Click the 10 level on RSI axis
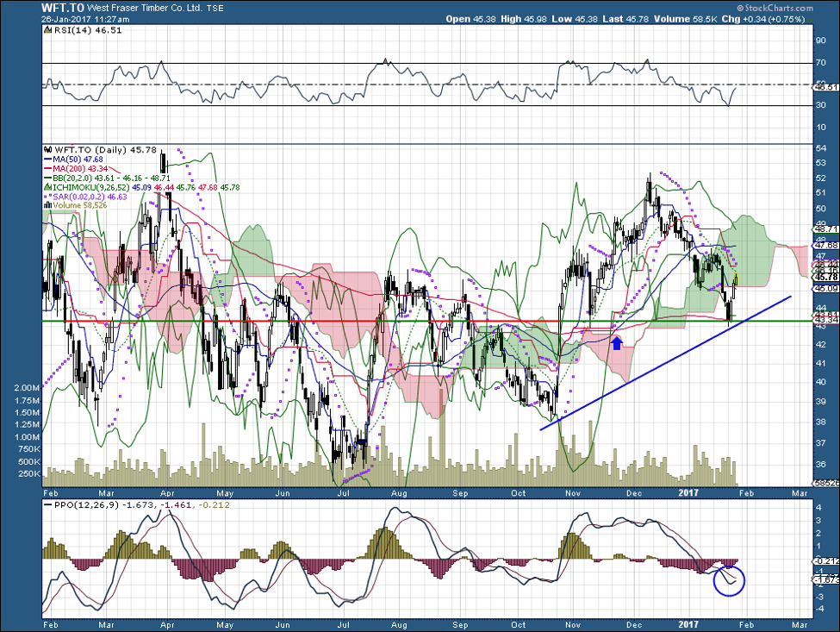The width and height of the screenshot is (840, 632). click(x=820, y=128)
